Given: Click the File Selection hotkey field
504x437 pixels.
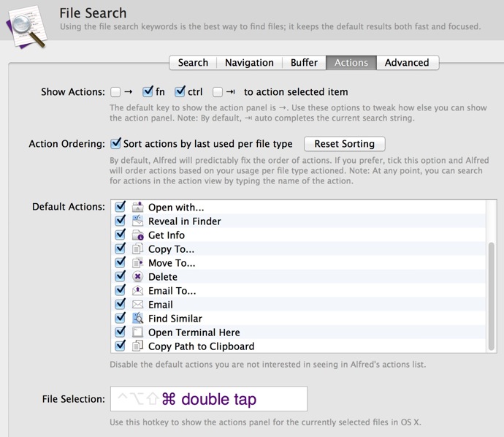Looking at the screenshot, I should point(209,399).
